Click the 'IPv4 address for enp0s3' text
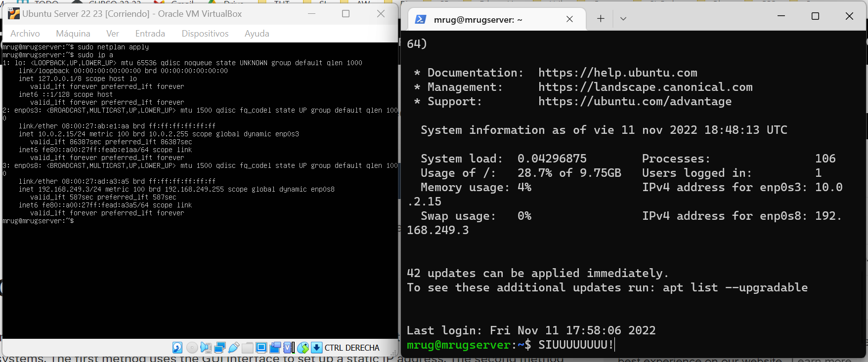The image size is (868, 362). (725, 187)
